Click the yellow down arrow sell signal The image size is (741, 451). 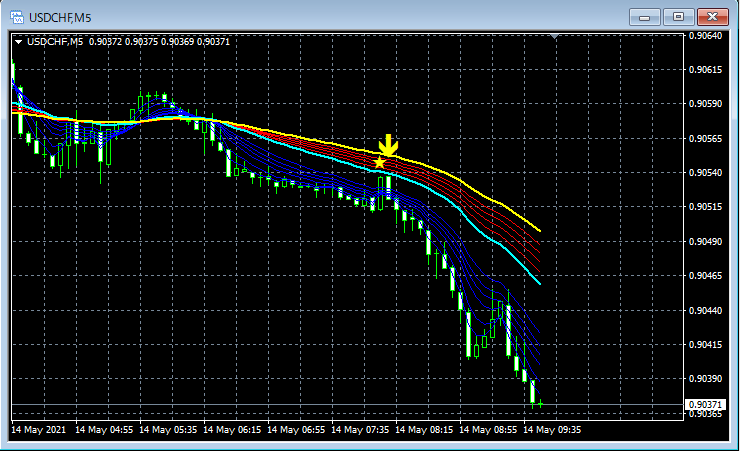(388, 145)
